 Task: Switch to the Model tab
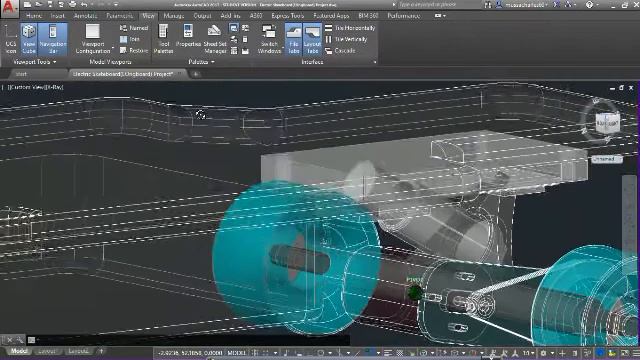pyautogui.click(x=19, y=351)
